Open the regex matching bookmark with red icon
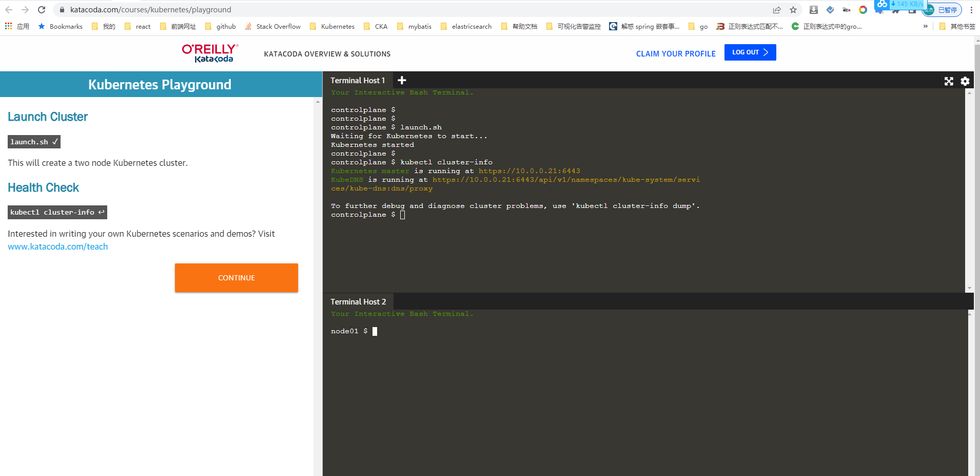The height and width of the screenshot is (476, 980). tap(750, 26)
